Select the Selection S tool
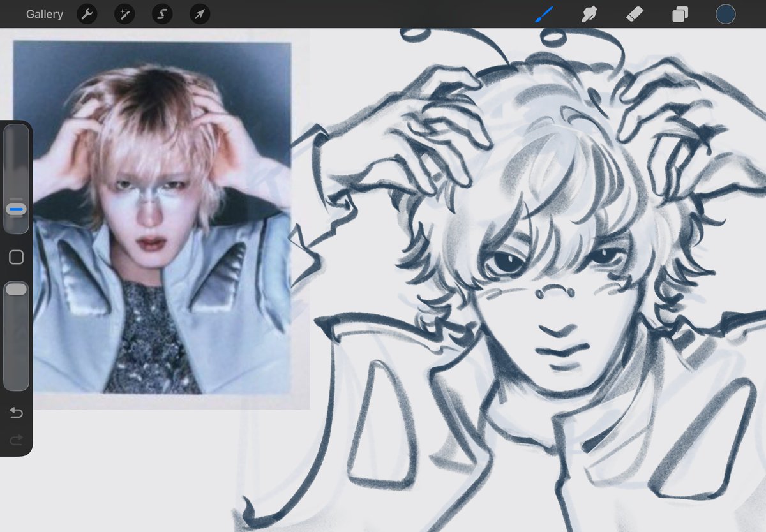Image resolution: width=766 pixels, height=532 pixels. 162,14
